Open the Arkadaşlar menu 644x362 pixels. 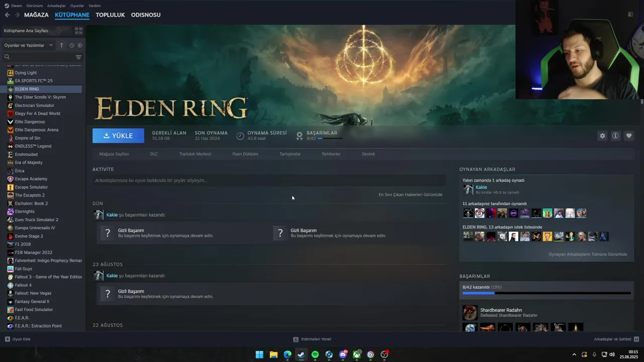click(56, 6)
